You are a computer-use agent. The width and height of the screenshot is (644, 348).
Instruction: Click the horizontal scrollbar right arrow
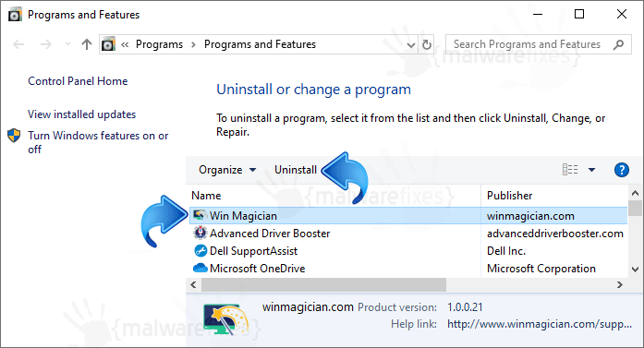coord(620,284)
